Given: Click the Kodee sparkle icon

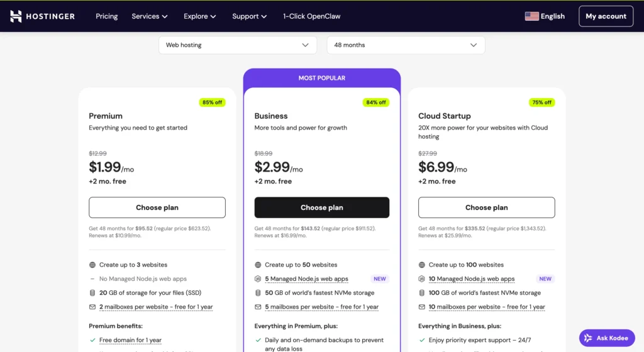Looking at the screenshot, I should click(588, 338).
